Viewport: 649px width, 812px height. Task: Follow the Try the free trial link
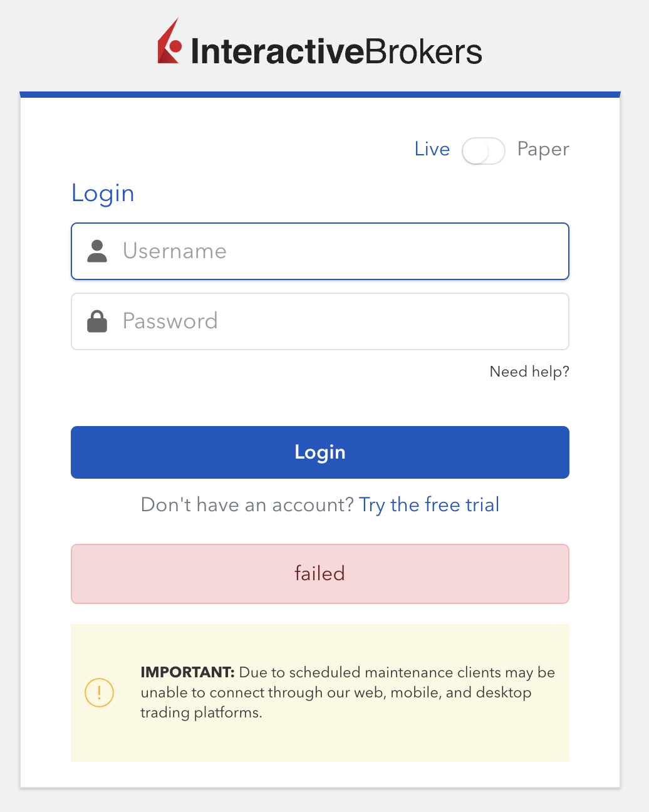pos(429,504)
